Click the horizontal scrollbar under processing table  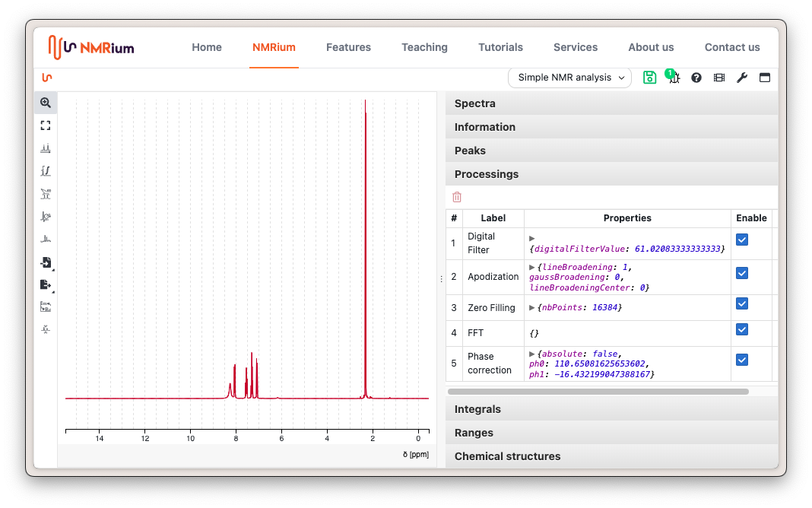(x=598, y=392)
